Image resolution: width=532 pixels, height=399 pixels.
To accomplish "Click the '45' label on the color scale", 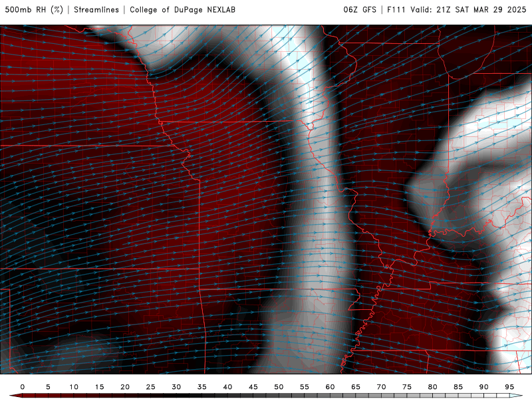I will tap(253, 387).
